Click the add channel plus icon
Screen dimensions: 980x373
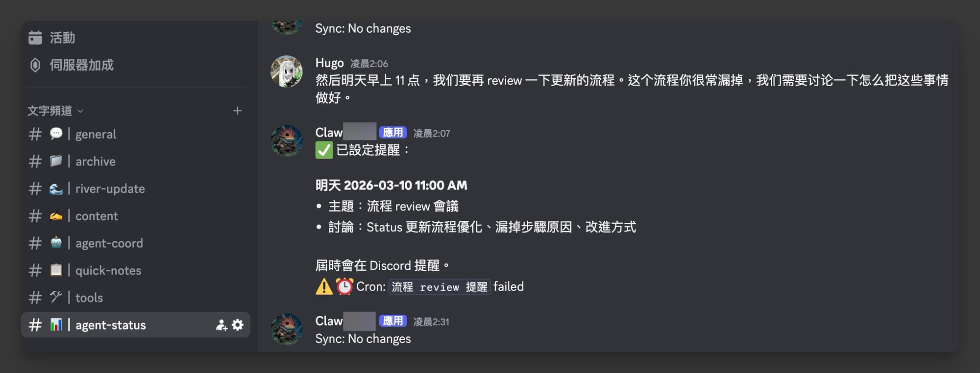(238, 111)
